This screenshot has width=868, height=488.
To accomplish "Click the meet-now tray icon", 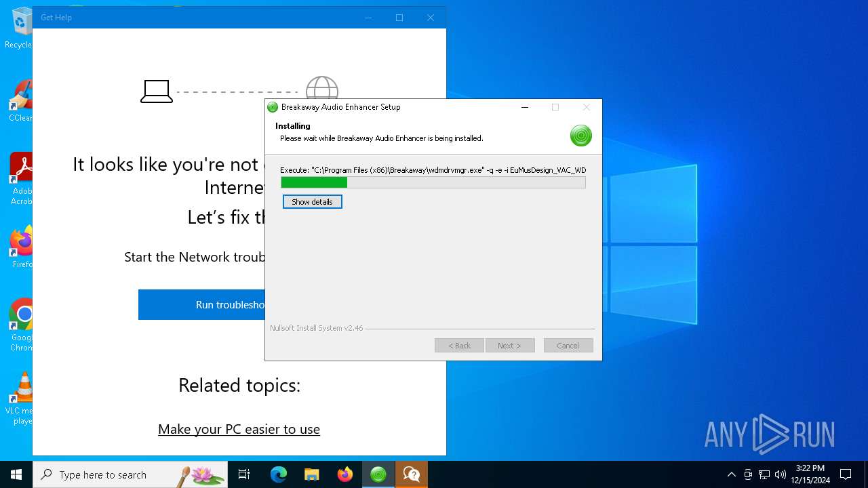I will click(748, 474).
